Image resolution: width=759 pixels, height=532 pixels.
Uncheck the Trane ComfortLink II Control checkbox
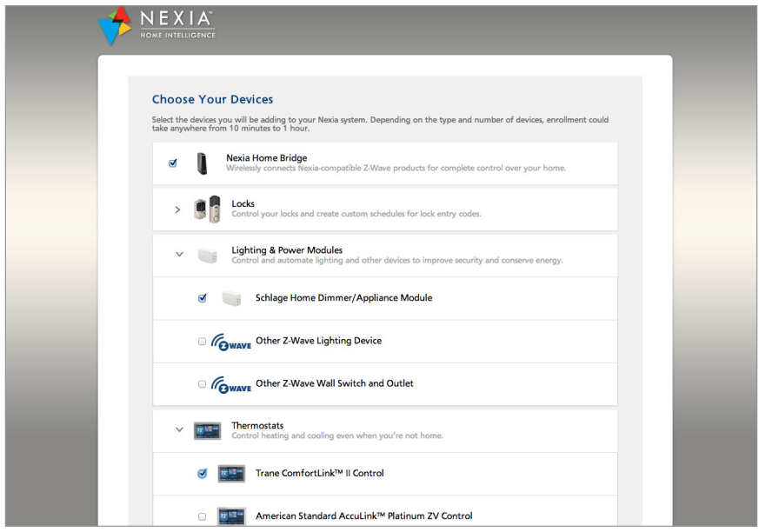point(203,474)
